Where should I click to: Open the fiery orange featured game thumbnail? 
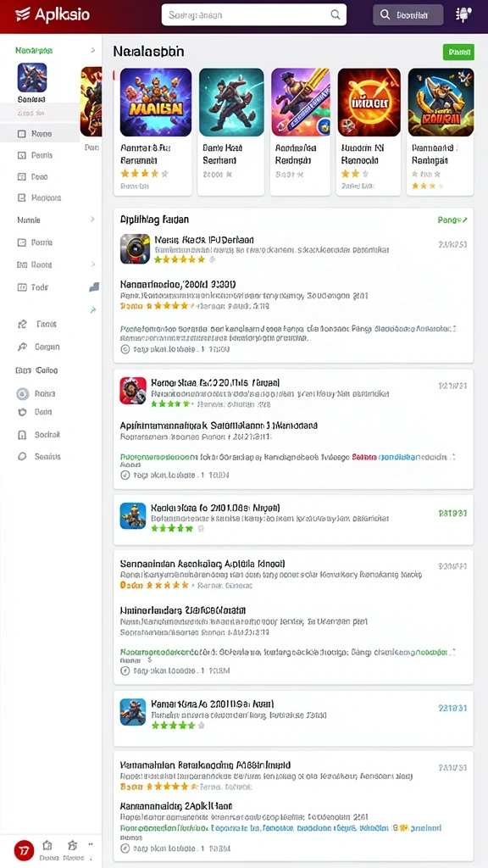click(x=369, y=103)
